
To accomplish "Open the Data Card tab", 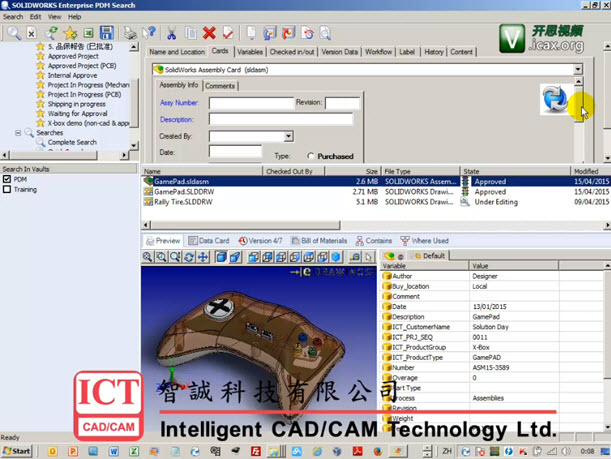I will tap(209, 241).
